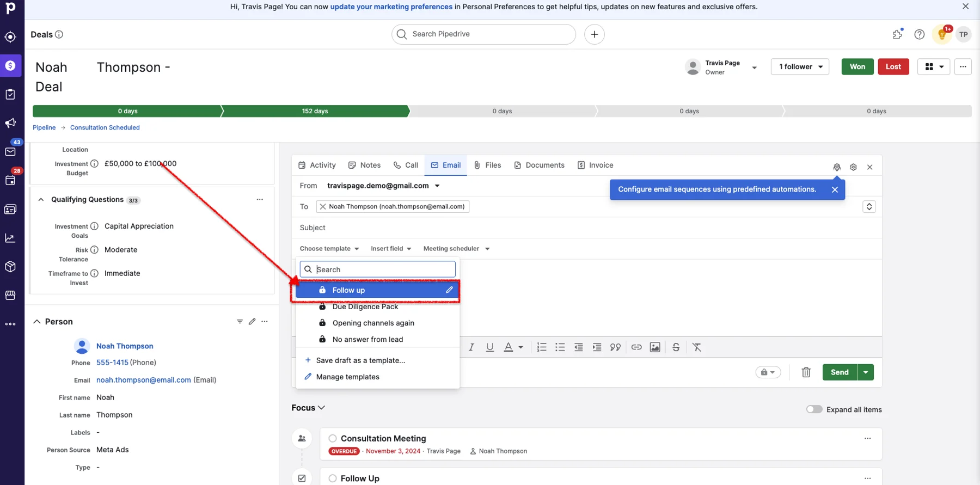Open Contacts card icon in sidebar
Viewport: 980px width, 485px height.
point(10,209)
